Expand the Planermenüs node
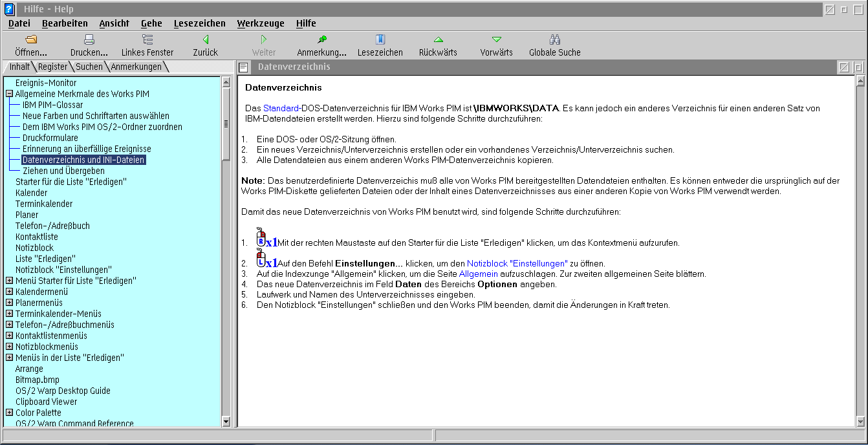868x445 pixels. (10, 303)
